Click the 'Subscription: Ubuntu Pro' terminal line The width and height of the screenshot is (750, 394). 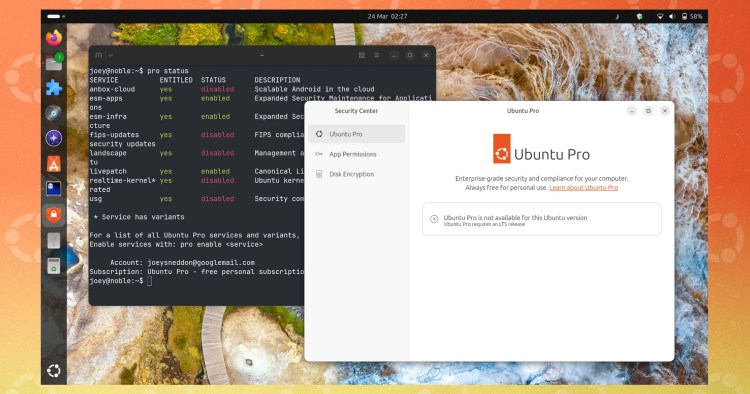(x=197, y=272)
